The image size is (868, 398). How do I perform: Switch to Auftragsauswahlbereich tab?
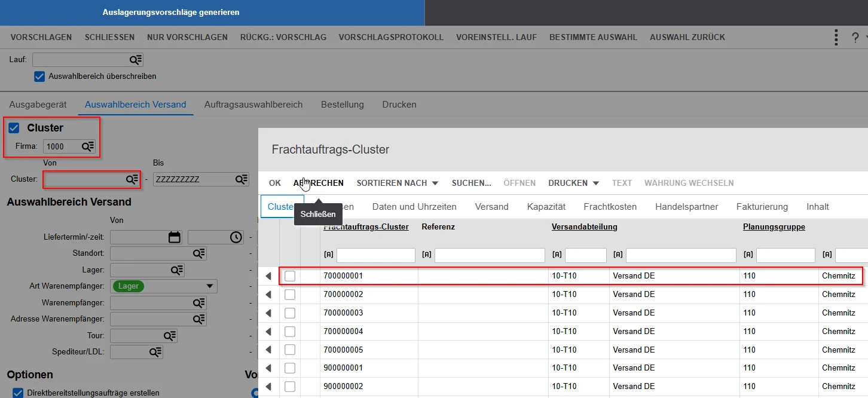pos(253,105)
